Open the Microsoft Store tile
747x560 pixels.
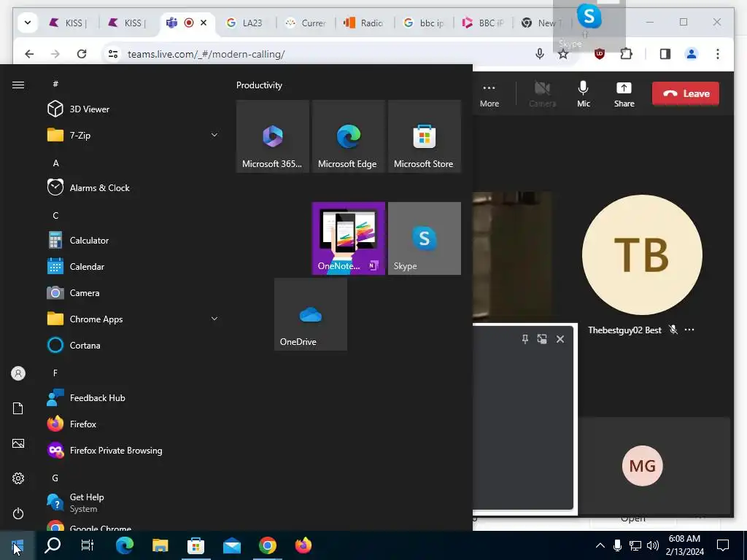[425, 136]
